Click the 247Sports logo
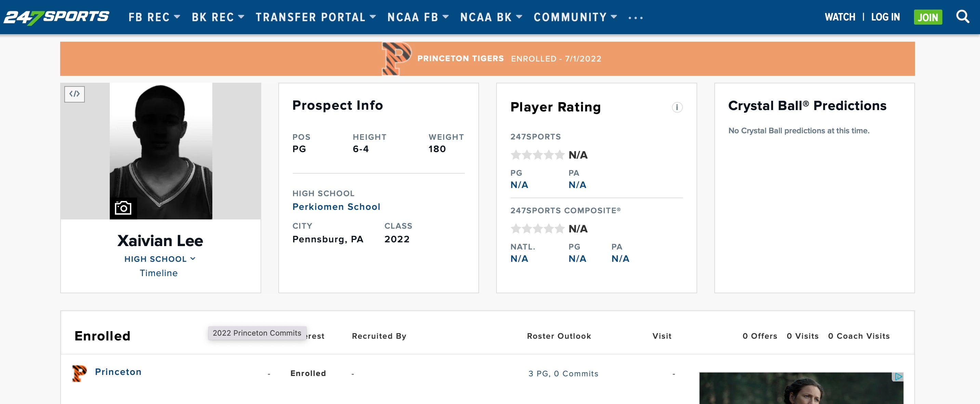This screenshot has height=404, width=980. (56, 17)
